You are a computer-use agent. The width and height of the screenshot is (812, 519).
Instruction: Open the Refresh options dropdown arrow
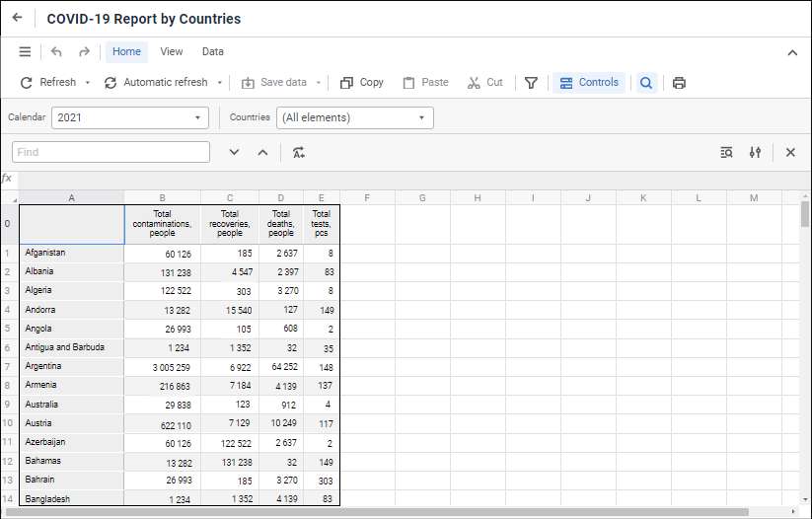[88, 83]
